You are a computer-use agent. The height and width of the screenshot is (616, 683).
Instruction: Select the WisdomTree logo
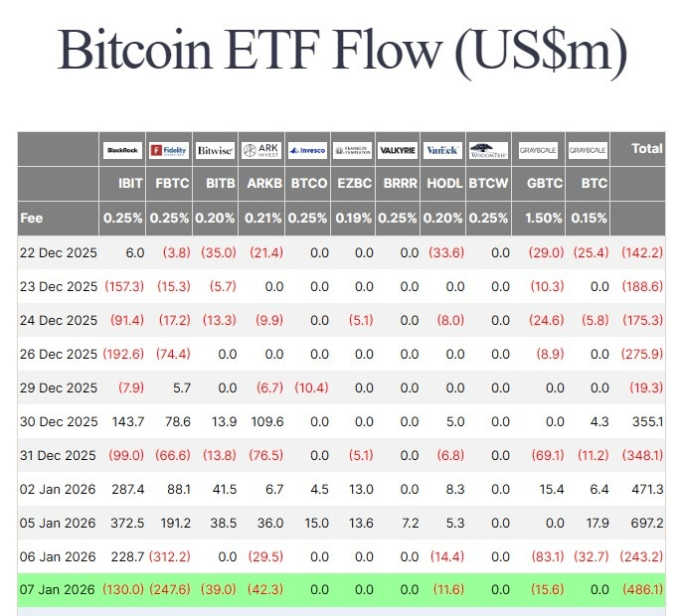point(488,150)
